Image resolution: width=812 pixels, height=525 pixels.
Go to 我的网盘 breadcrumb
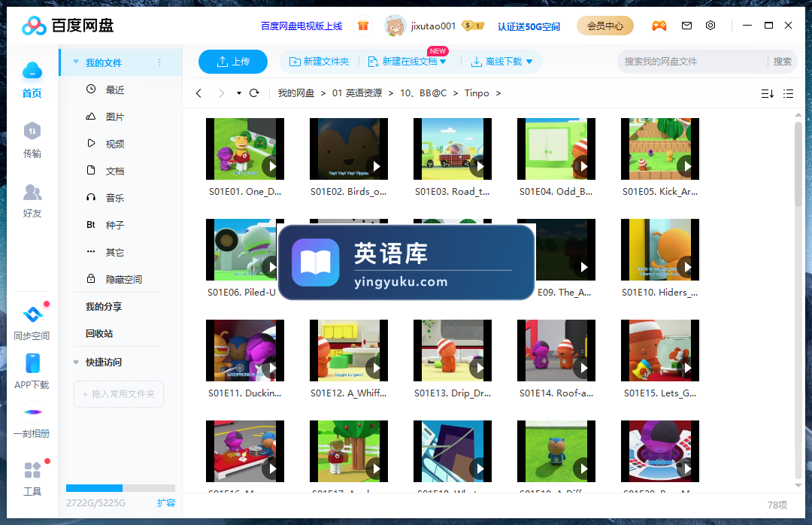click(295, 93)
